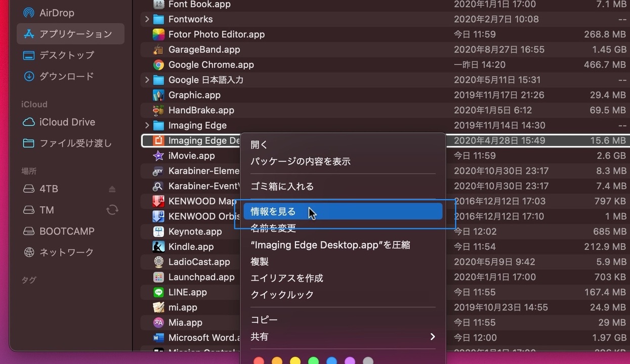Click the 1.97 GB size cell

[x=609, y=338]
